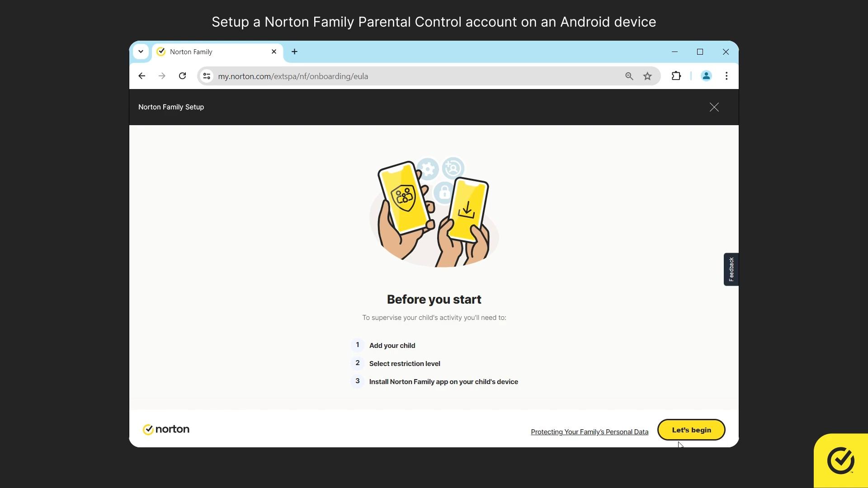
Task: Expand the tab search dropdown chevron
Action: pyautogui.click(x=141, y=52)
